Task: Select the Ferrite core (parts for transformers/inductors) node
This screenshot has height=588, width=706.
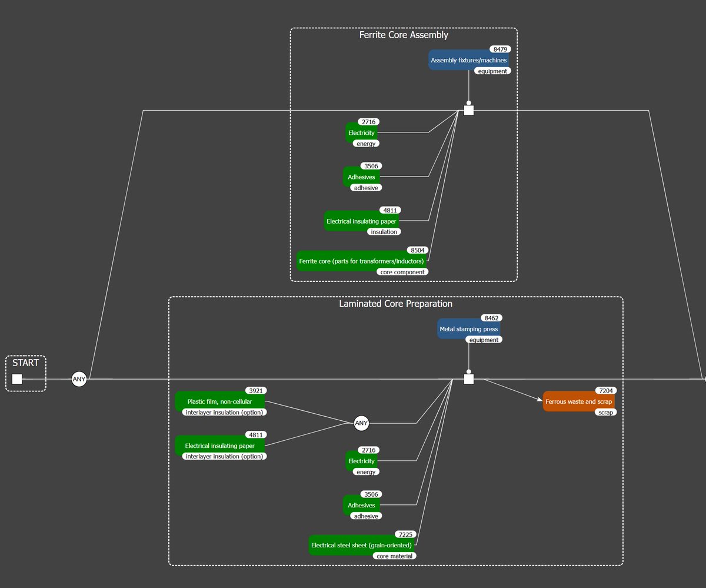Action: (x=361, y=261)
